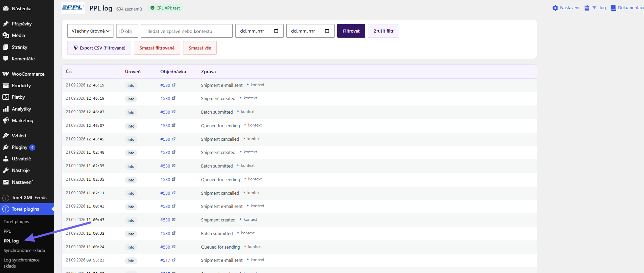Expand kontext for 11:02:35 Queued for sending

253,179
